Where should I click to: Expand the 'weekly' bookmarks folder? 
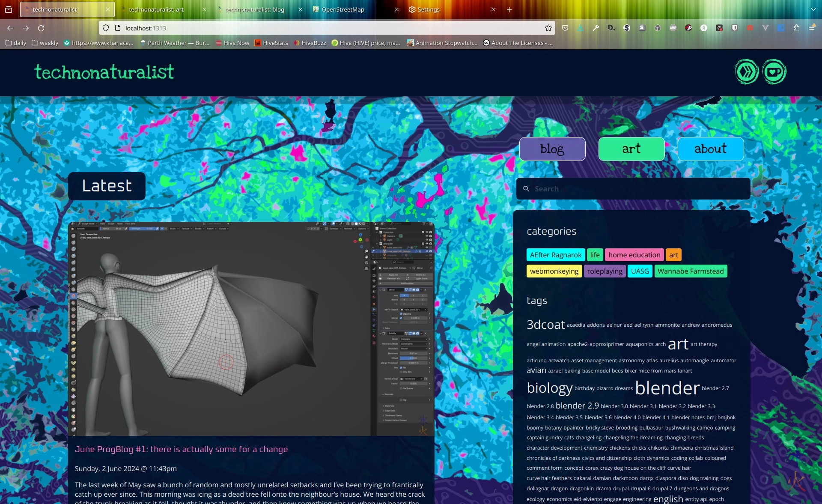click(x=45, y=43)
